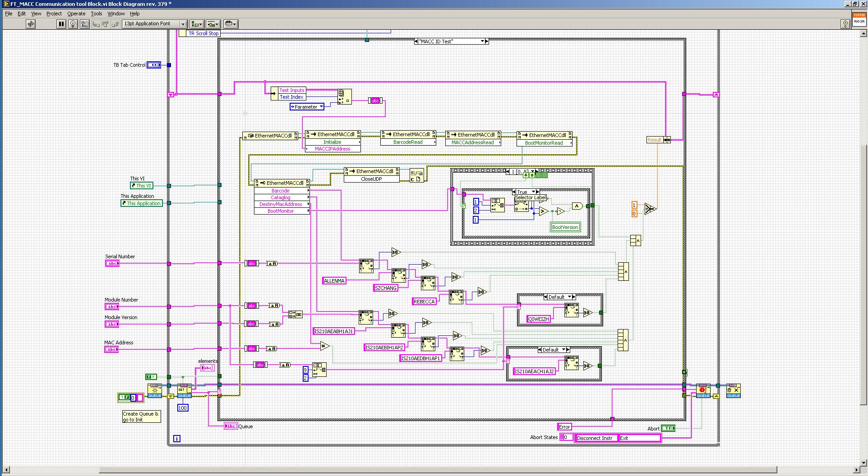
Task: Open the Distribute Objects dropdown
Action: click(x=213, y=24)
